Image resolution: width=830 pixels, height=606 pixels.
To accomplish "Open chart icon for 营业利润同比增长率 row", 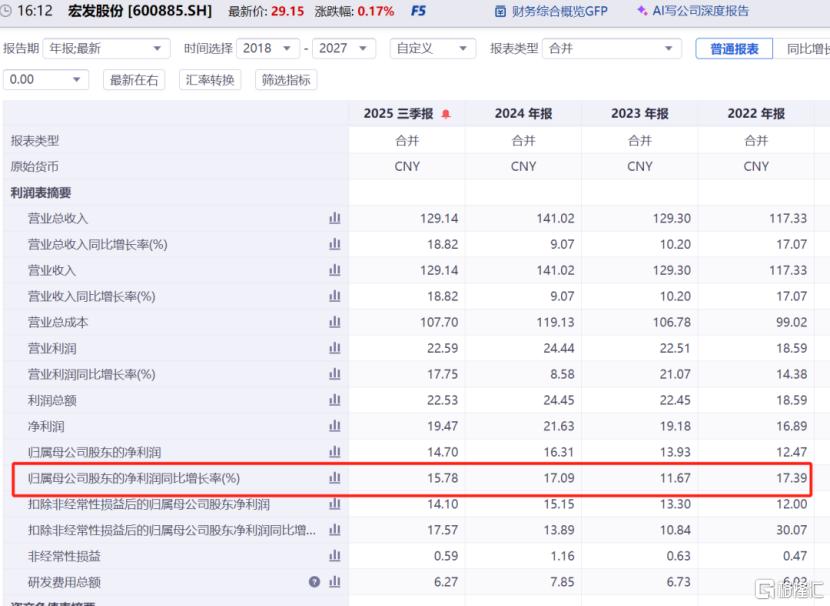I will 335,374.
